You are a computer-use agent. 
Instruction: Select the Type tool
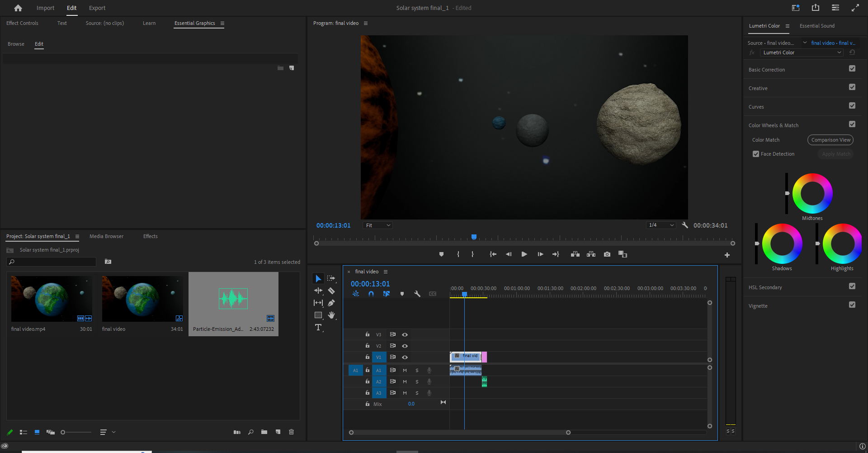(318, 327)
